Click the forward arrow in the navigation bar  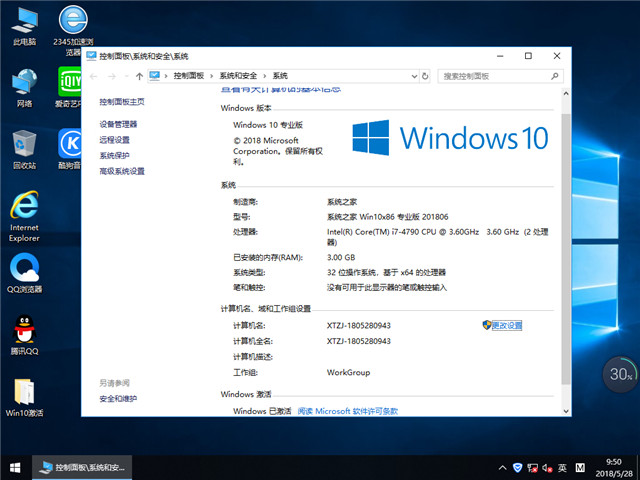(112, 76)
